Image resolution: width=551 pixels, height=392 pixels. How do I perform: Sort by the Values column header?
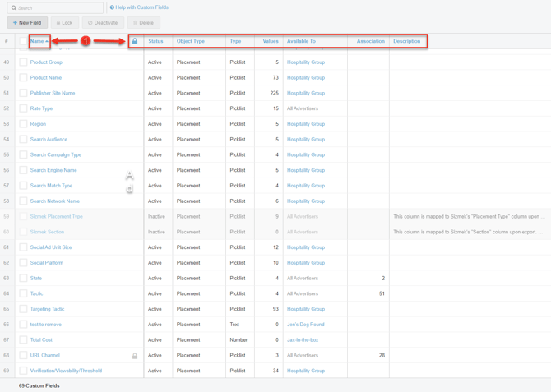click(x=271, y=41)
